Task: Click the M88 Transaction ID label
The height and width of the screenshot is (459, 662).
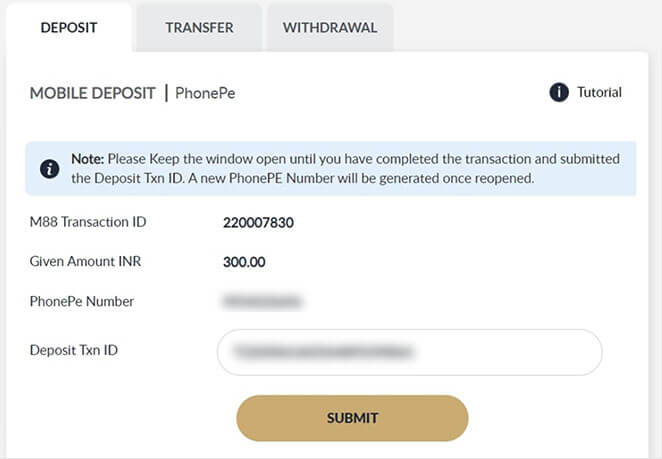Action: (x=88, y=222)
